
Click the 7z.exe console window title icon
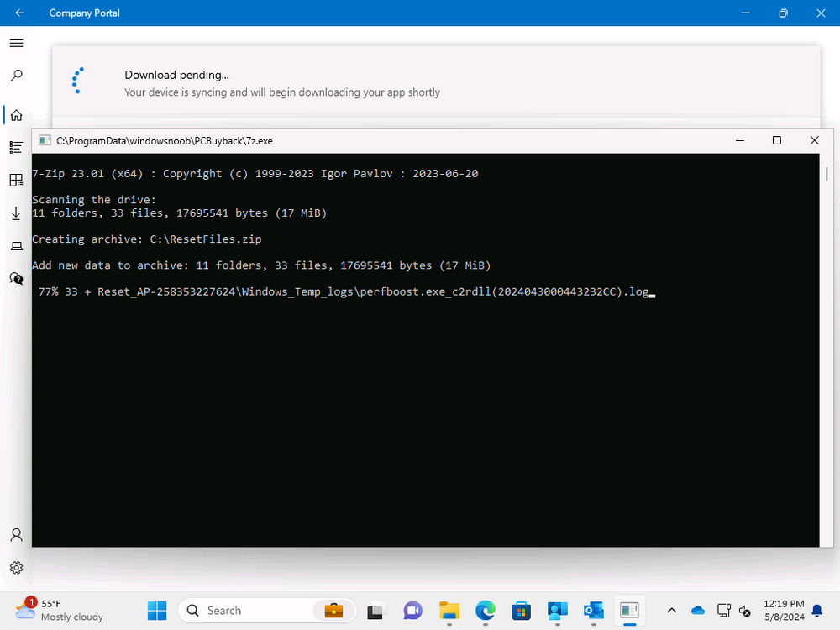[x=45, y=141]
